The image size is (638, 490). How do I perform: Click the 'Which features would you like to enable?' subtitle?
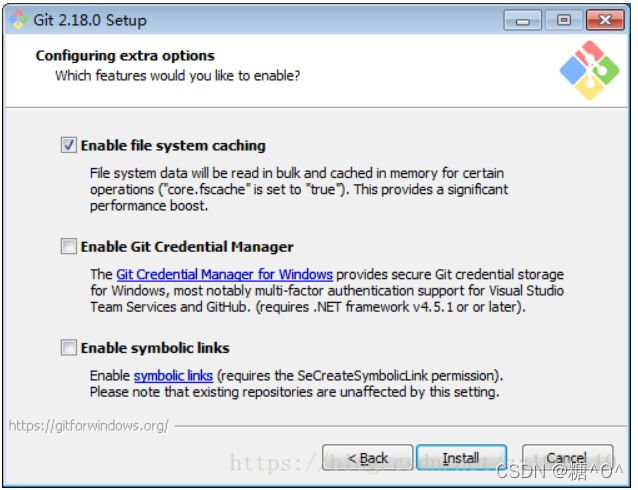coord(177,75)
